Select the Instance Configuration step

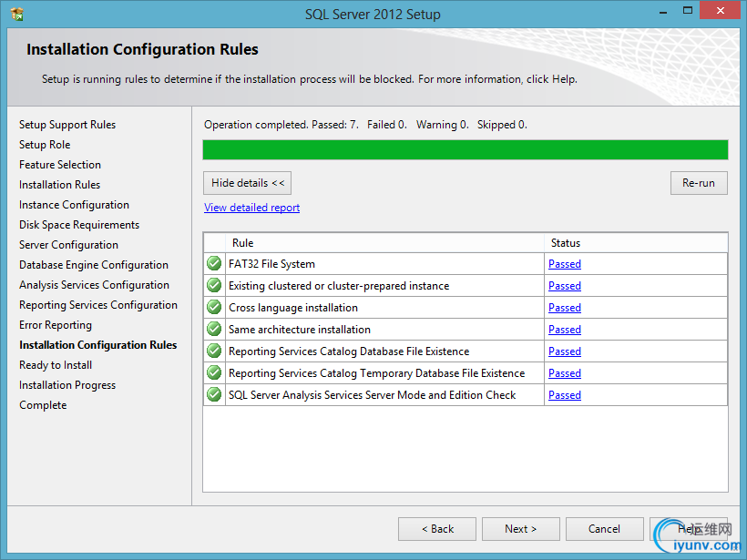click(74, 205)
